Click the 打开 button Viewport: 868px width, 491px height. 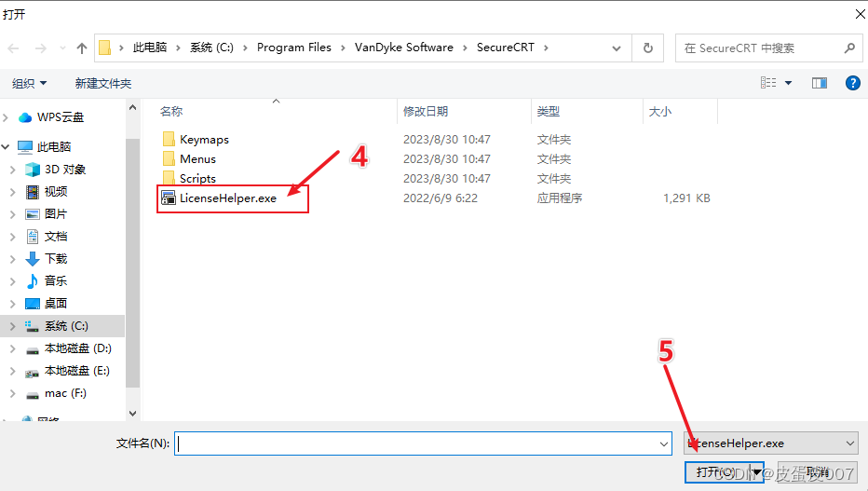pos(717,472)
